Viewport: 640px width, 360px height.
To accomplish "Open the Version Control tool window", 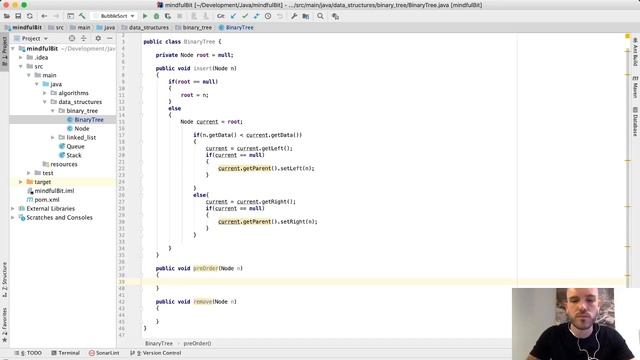I will [156, 353].
